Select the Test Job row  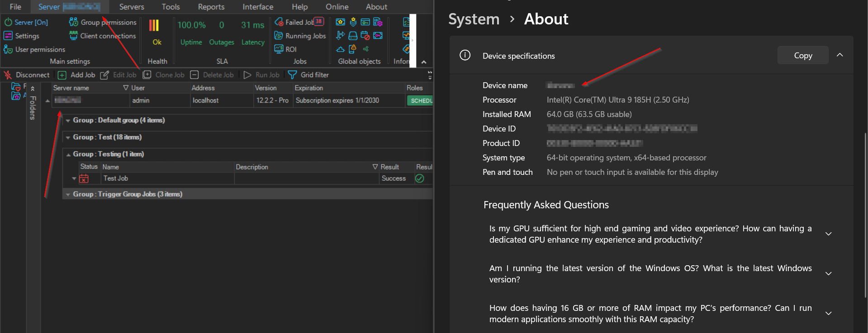(x=116, y=178)
